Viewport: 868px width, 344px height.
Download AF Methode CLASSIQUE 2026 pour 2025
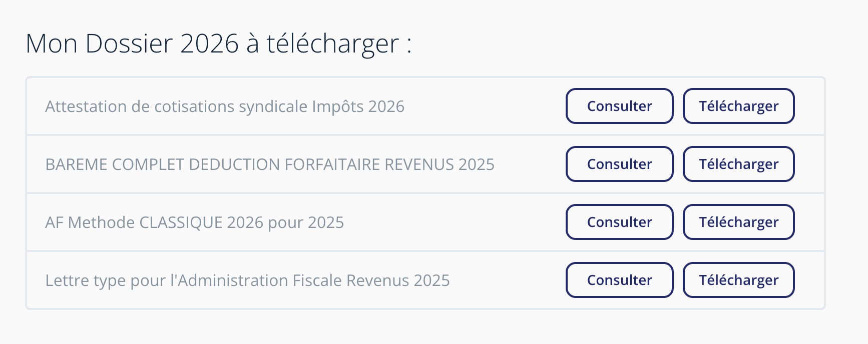point(738,222)
